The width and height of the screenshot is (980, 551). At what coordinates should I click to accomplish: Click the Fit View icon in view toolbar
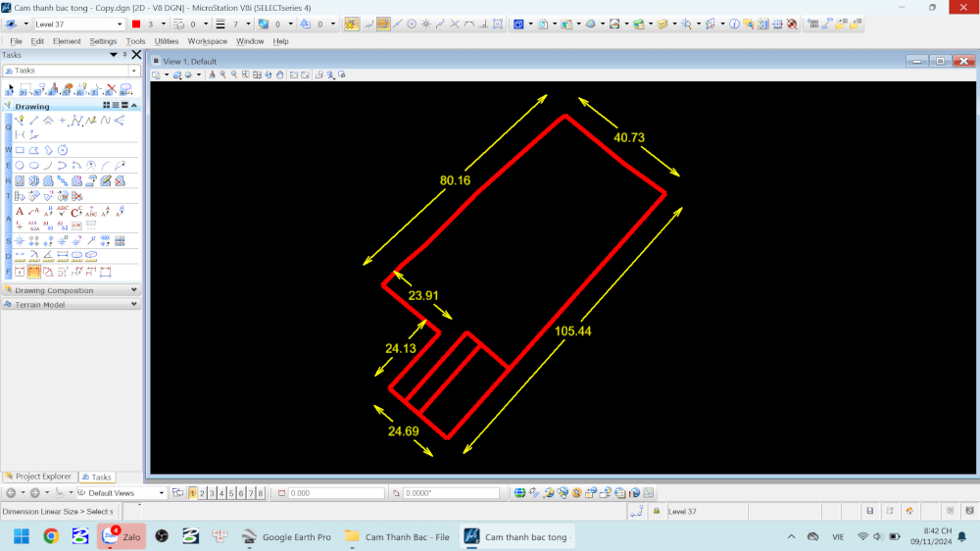click(257, 75)
